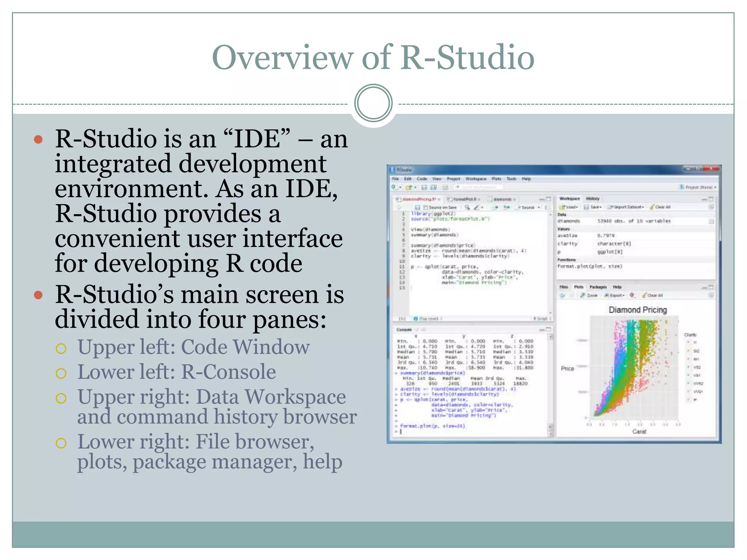The height and width of the screenshot is (560, 747).
Task: Click the console vertical scrollbar
Action: [x=550, y=383]
